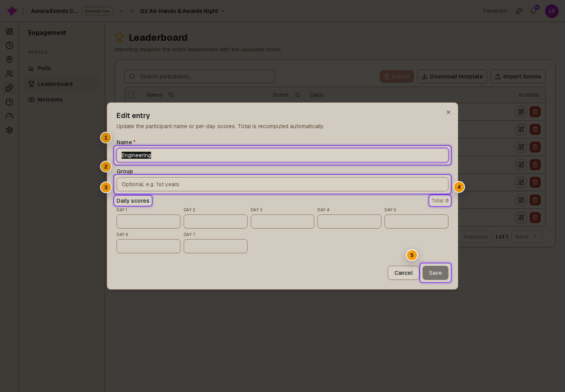Viewport: 565px width, 392px height.
Task: Click the Day 5 score field
Action: [x=416, y=221]
